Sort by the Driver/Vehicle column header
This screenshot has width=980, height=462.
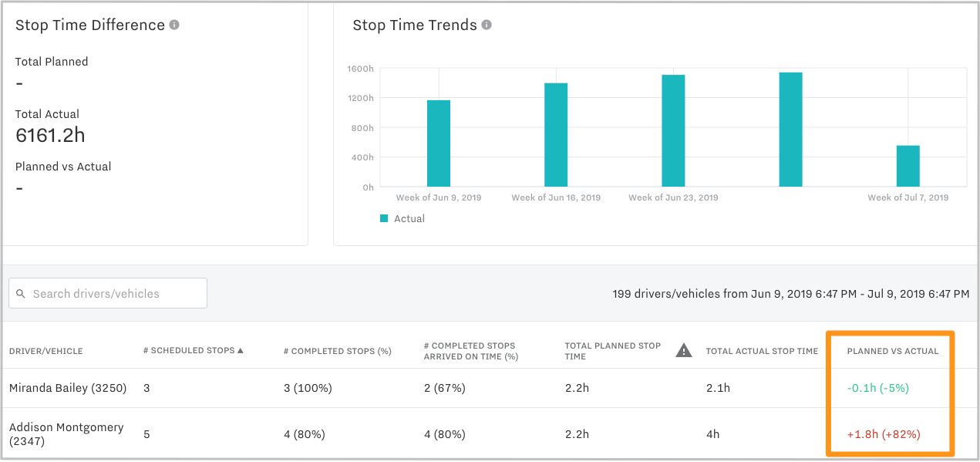(45, 351)
